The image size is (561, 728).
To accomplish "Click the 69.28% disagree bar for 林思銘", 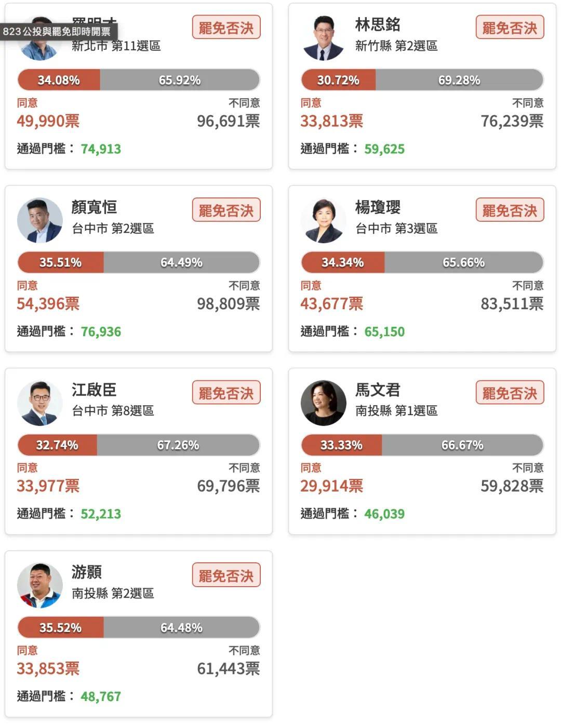I will (459, 80).
